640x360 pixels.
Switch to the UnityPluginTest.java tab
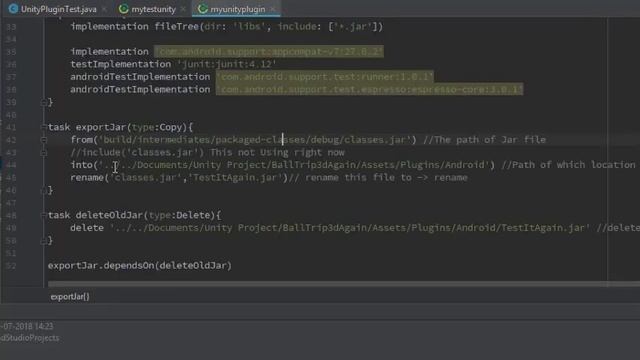point(59,9)
